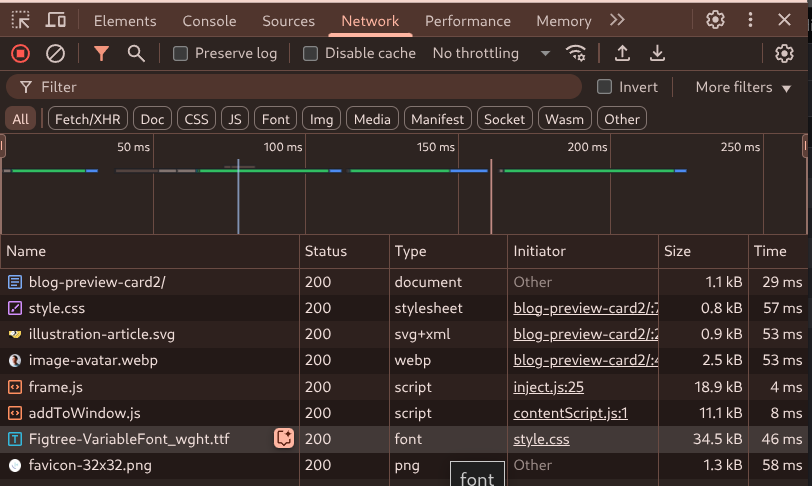Sort requests by Size column header
This screenshot has width=812, height=486.
(703, 251)
